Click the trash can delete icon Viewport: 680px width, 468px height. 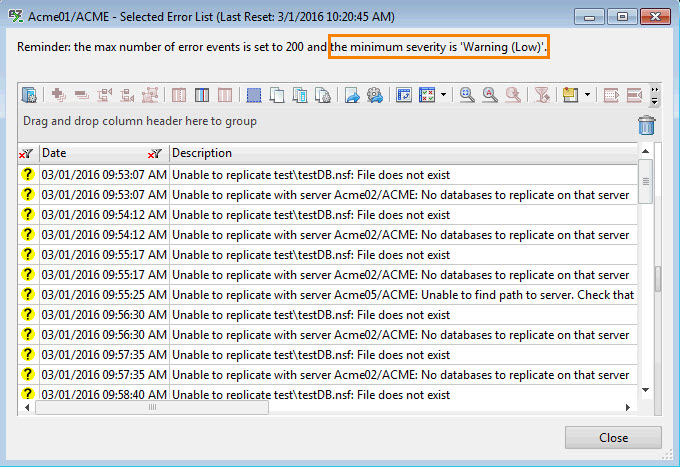click(x=647, y=124)
